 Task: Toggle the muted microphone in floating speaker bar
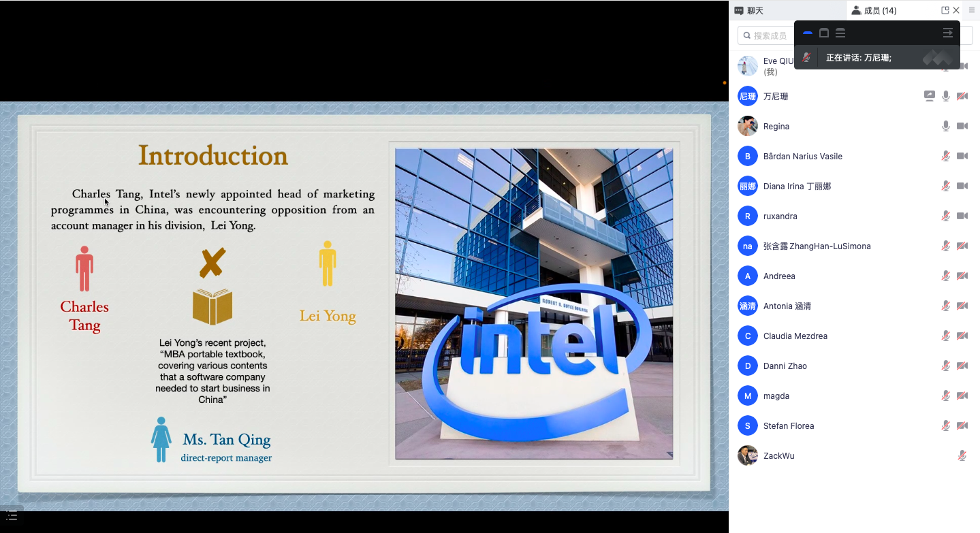pos(806,58)
